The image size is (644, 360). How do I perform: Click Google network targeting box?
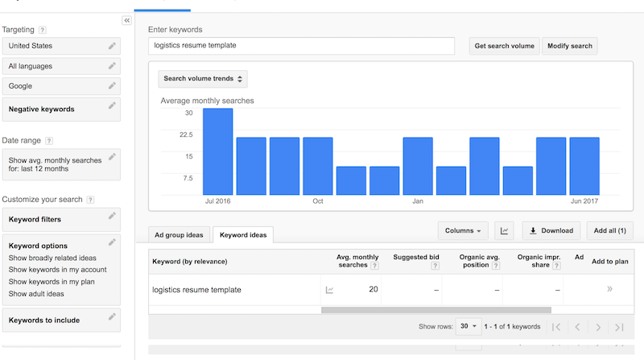coord(61,86)
